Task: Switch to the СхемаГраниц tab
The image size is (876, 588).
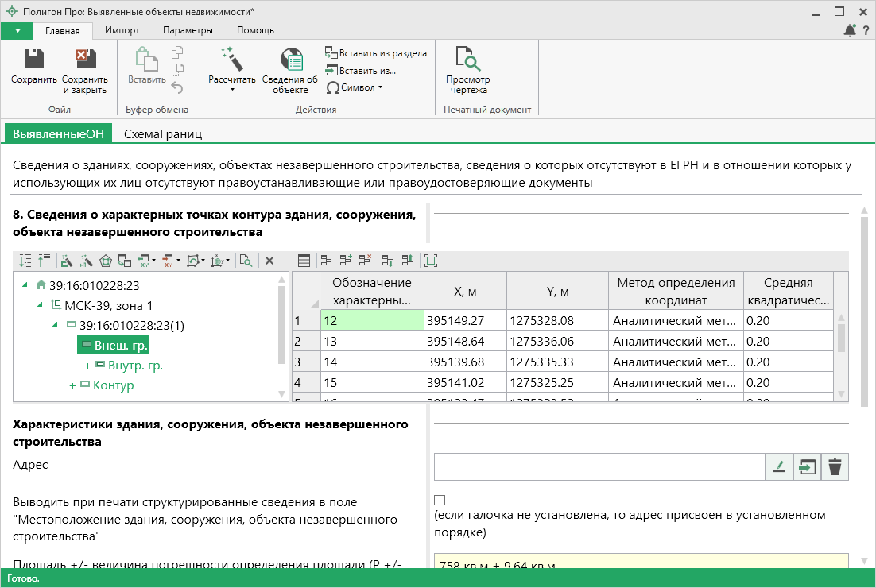Action: tap(162, 134)
